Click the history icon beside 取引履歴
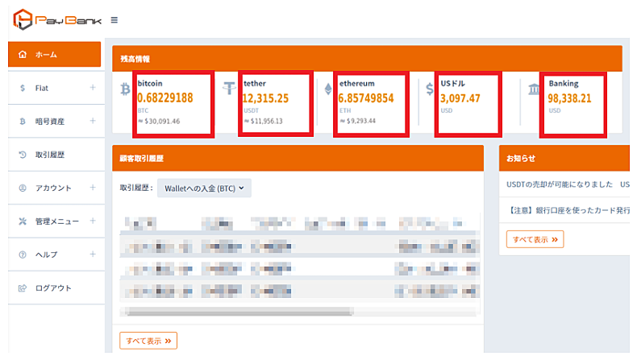 [23, 155]
